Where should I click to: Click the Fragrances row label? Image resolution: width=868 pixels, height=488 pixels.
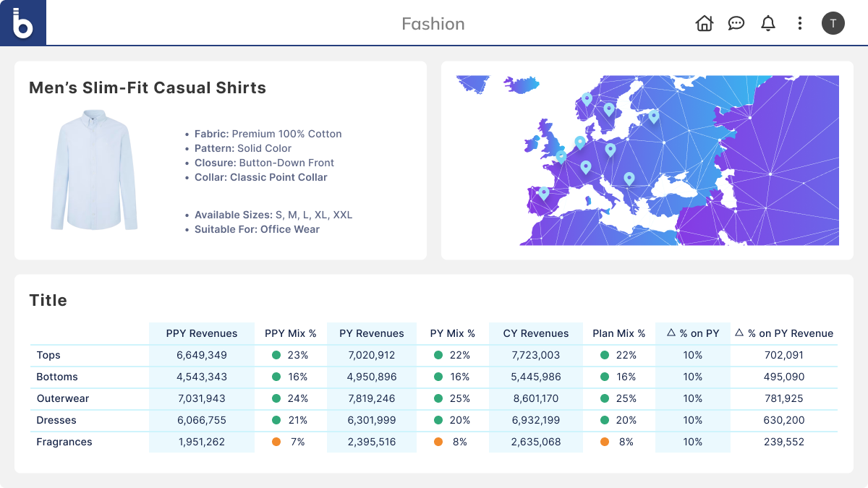[64, 442]
